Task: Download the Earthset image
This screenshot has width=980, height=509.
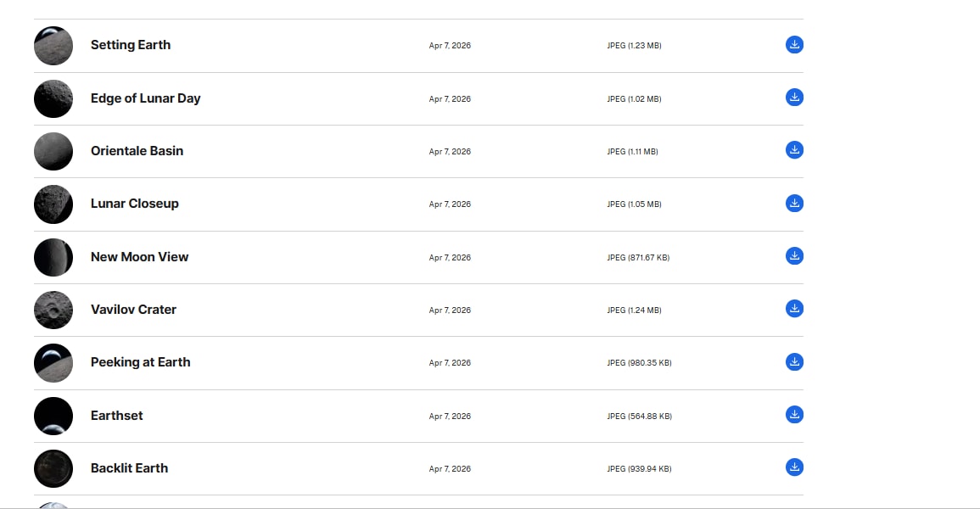Action: pyautogui.click(x=794, y=415)
